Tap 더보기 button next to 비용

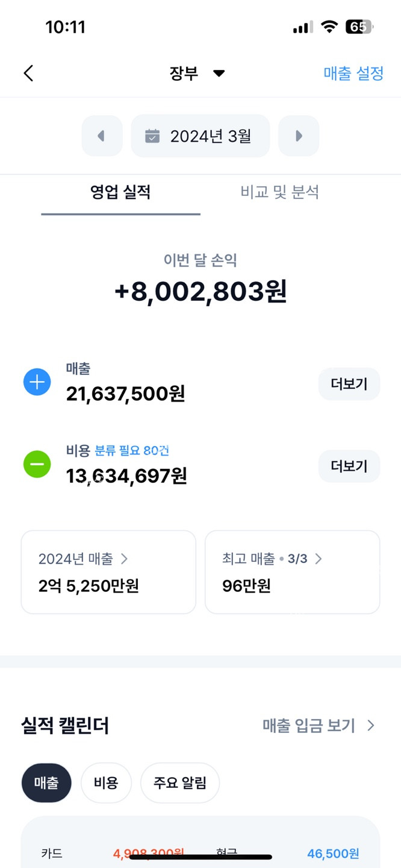coord(349,466)
